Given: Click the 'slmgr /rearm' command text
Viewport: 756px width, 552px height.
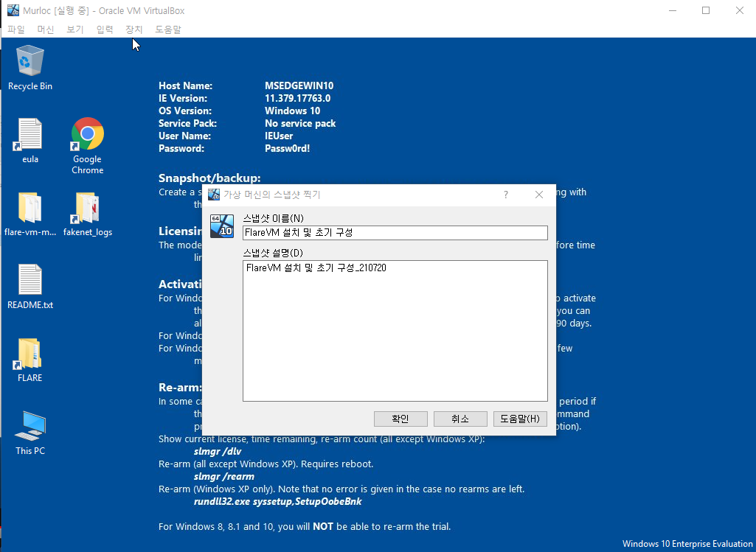Looking at the screenshot, I should point(223,476).
